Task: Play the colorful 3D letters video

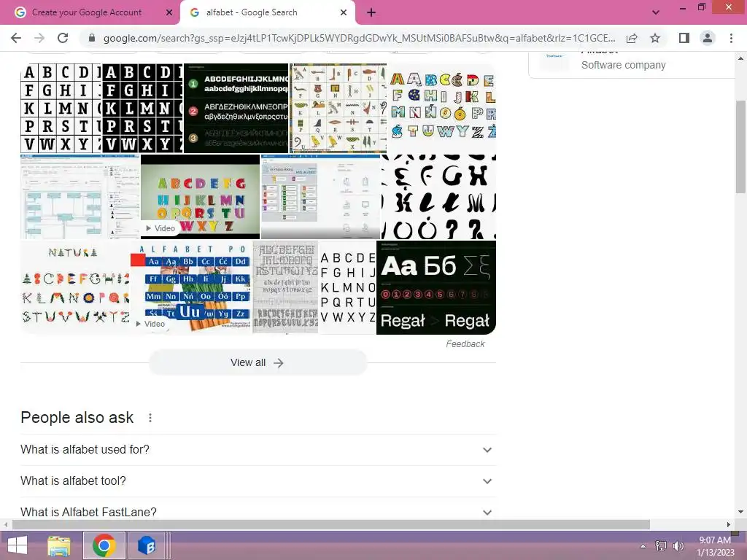Action: [200, 197]
